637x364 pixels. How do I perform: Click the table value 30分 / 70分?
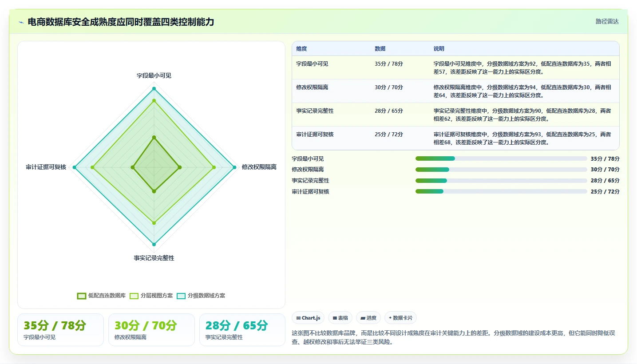(389, 87)
